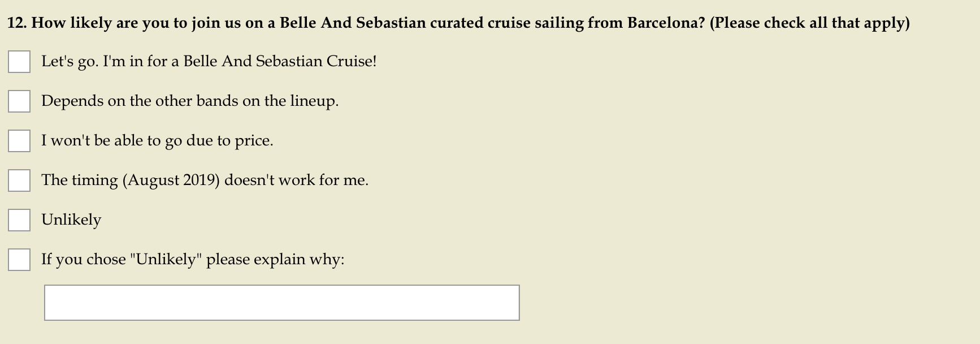980x344 pixels.
Task: Tick the "please explain why" checkbox
Action: tap(19, 260)
